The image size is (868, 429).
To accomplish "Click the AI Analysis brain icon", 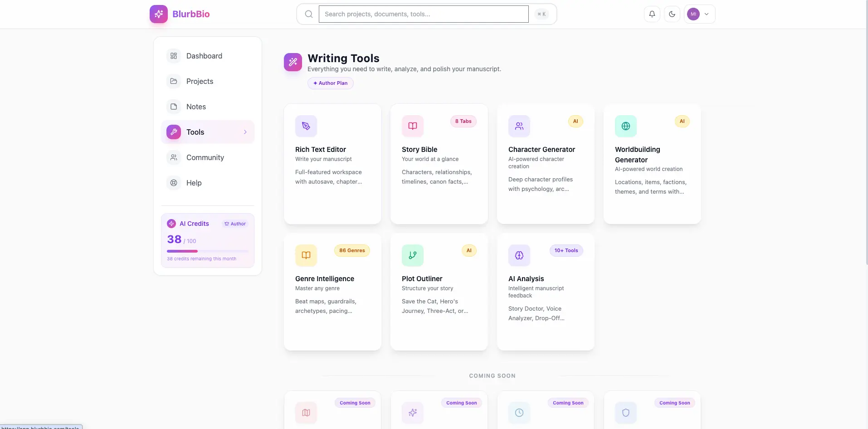I will point(519,255).
